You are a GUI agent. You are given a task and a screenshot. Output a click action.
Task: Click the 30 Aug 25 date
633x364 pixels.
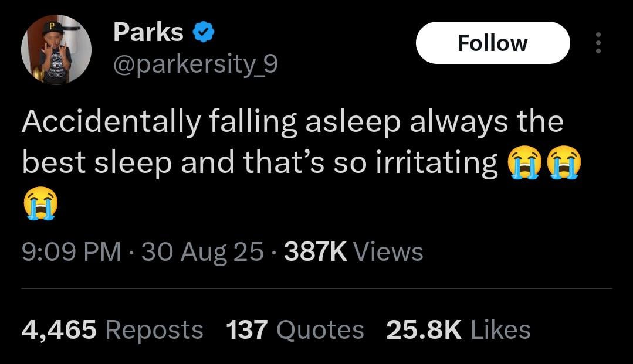click(x=202, y=252)
